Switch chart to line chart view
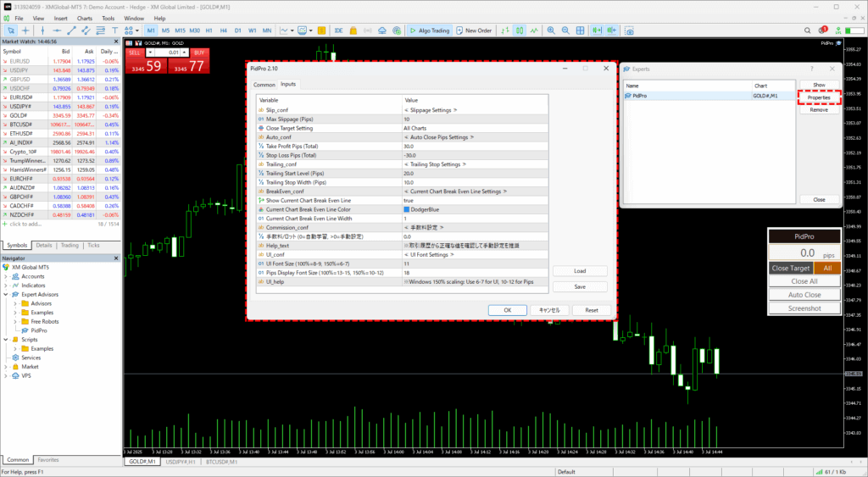Viewport: 868px width, 477px height. pyautogui.click(x=534, y=31)
